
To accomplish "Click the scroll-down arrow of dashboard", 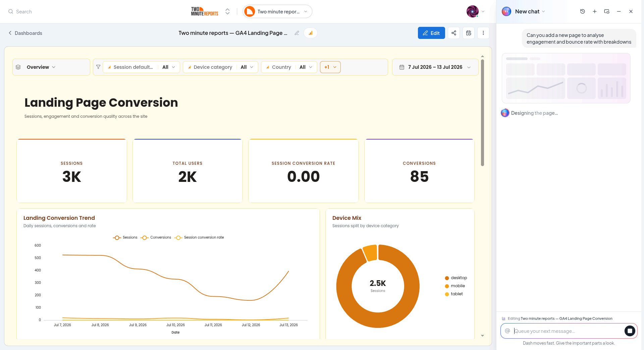I will pos(482,336).
